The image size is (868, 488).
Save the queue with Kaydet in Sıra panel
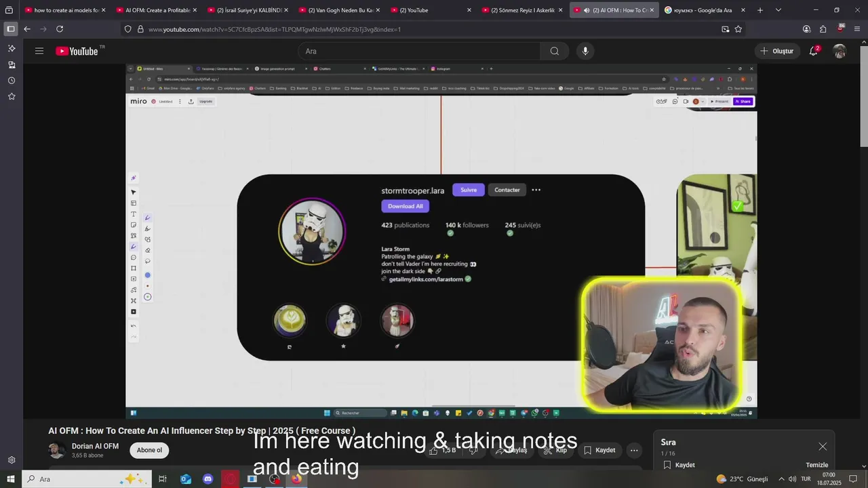click(x=679, y=465)
